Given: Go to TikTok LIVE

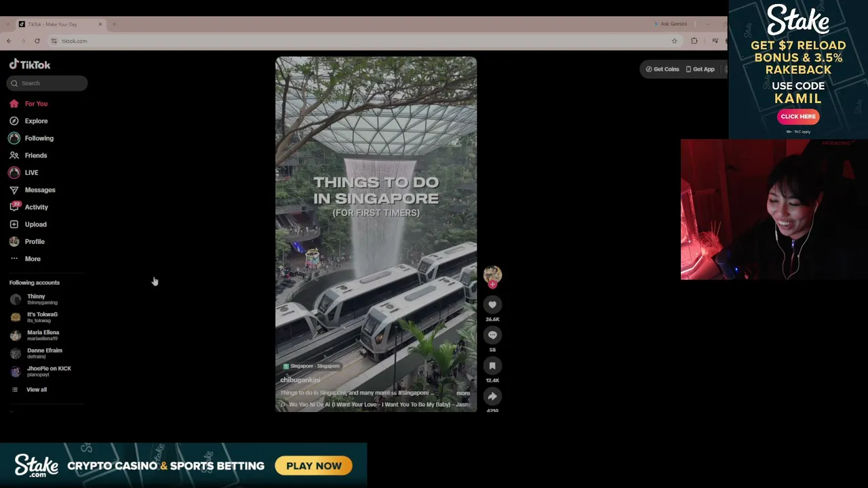Looking at the screenshot, I should coord(31,173).
